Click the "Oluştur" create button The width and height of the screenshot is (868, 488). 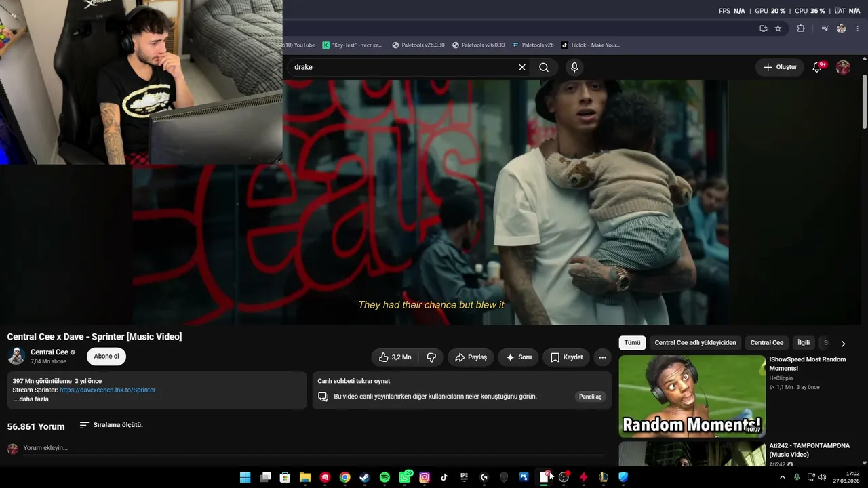[x=780, y=67]
